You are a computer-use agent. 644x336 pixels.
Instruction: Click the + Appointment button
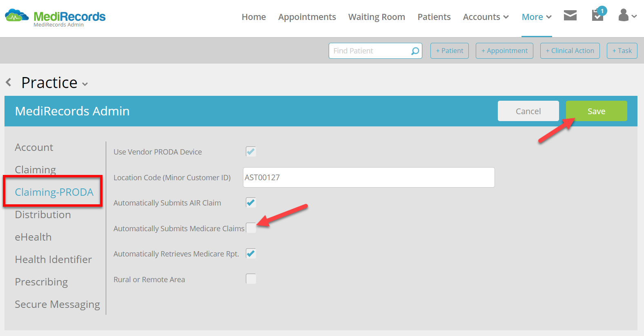(x=504, y=51)
